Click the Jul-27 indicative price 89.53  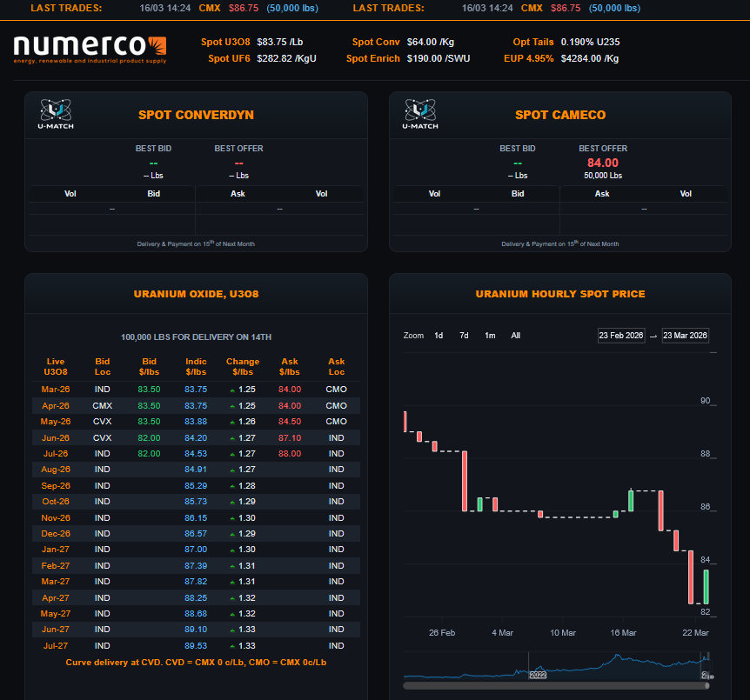(196, 645)
